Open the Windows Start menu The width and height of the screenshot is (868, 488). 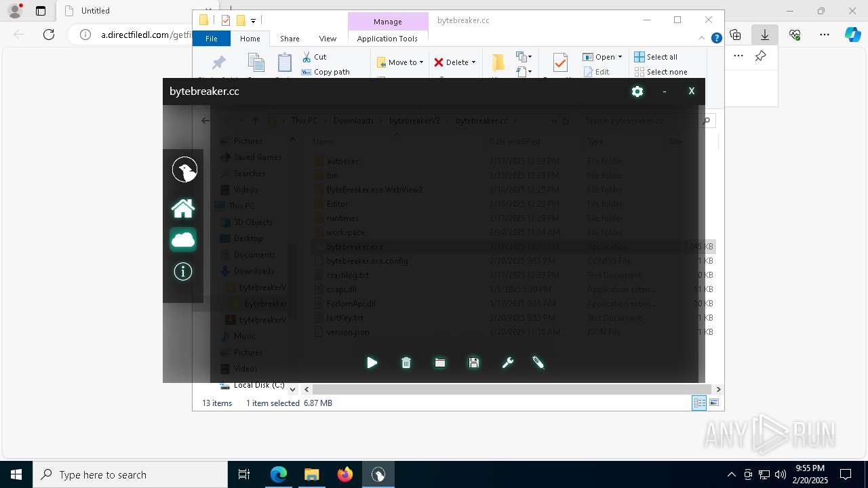(16, 474)
